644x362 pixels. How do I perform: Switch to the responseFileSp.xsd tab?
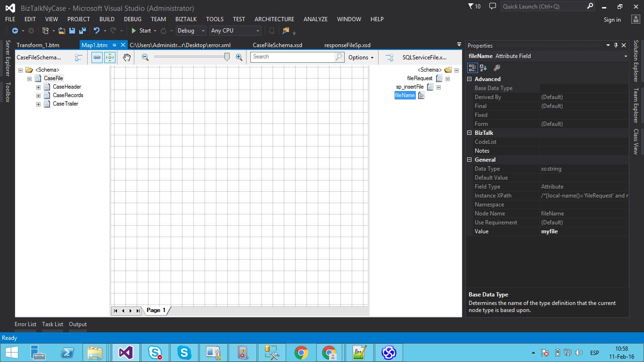coord(347,45)
